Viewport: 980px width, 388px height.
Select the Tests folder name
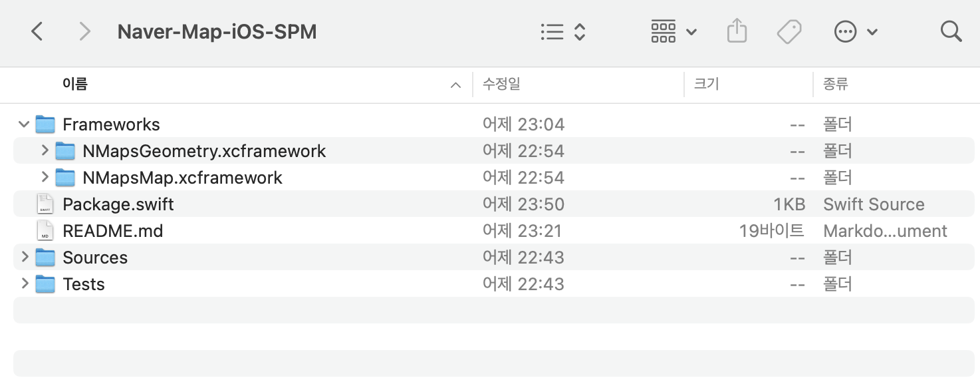[84, 284]
